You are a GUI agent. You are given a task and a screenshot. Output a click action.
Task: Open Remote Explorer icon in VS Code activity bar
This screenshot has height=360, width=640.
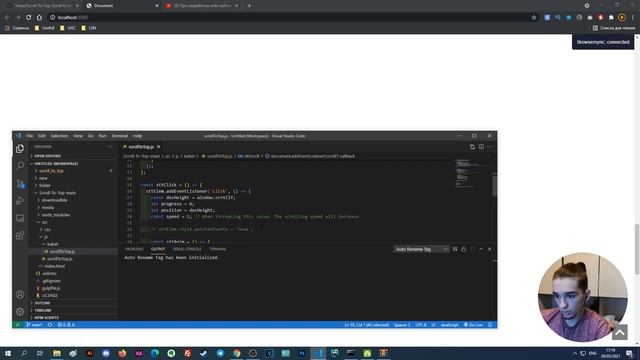click(x=20, y=218)
